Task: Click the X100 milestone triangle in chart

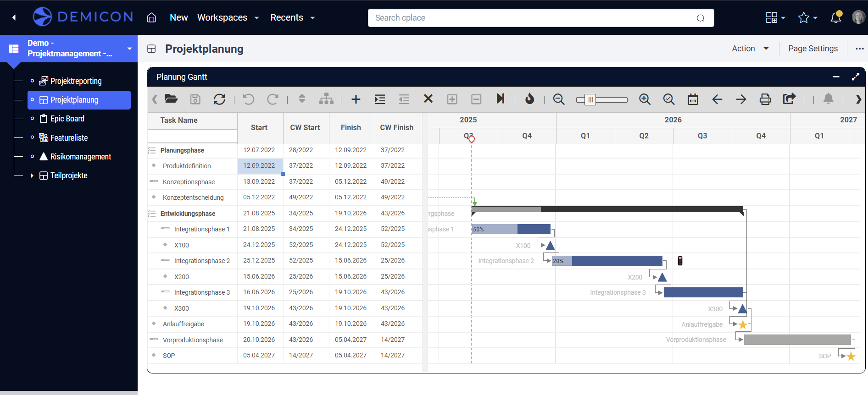Action: 551,246
